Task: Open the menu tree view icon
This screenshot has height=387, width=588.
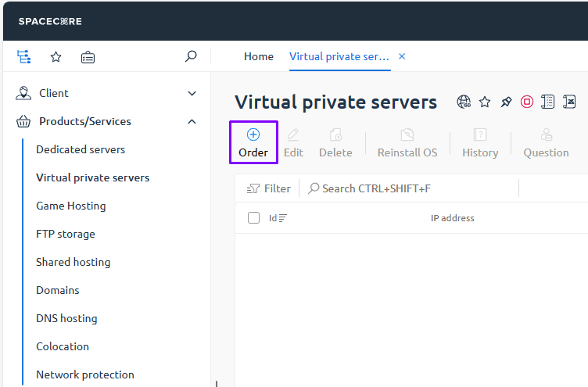Action: [x=23, y=57]
